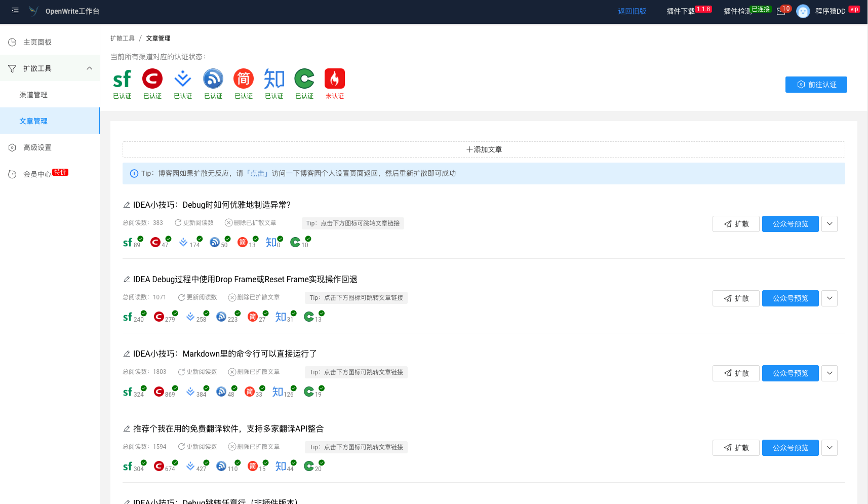
Task: Select the OSChina channel status icon
Action: tap(304, 79)
